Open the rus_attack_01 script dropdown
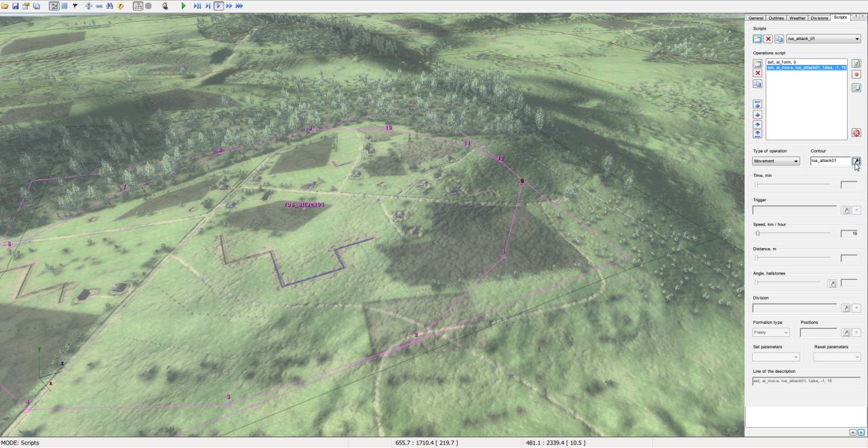This screenshot has width=868, height=448. 823,39
